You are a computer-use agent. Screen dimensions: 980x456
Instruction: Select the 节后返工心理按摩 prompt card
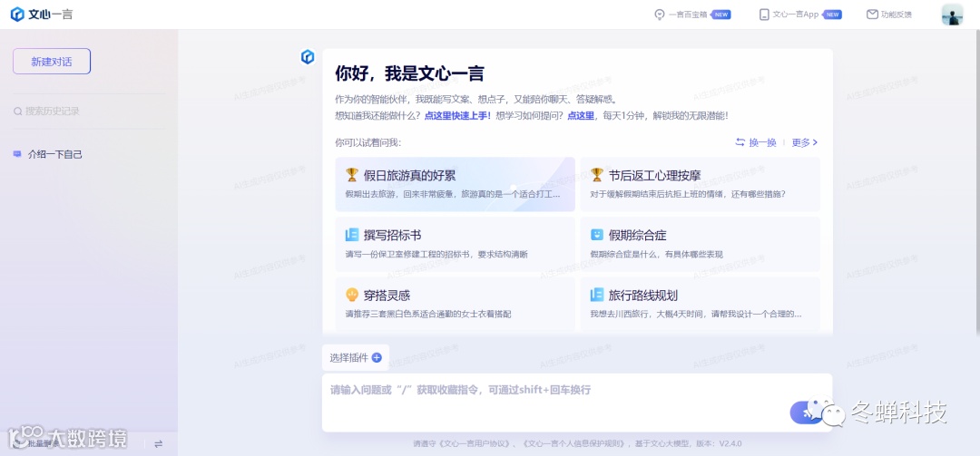[700, 184]
